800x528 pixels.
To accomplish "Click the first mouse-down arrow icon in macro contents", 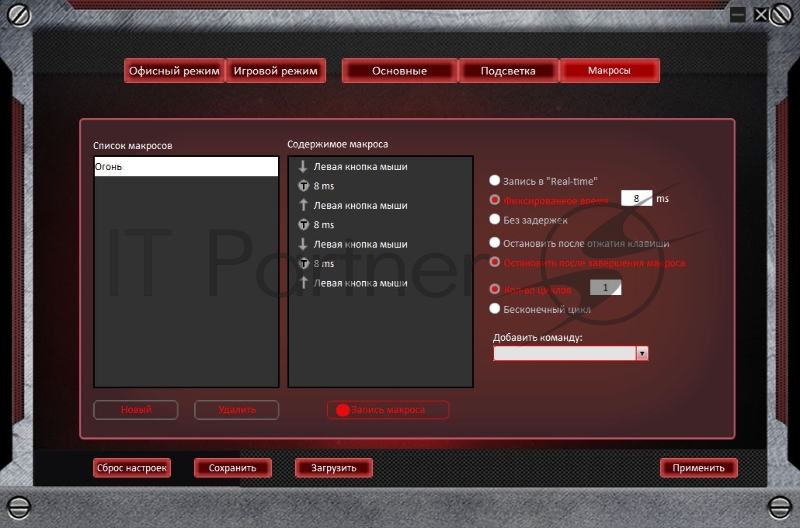I will pos(303,167).
